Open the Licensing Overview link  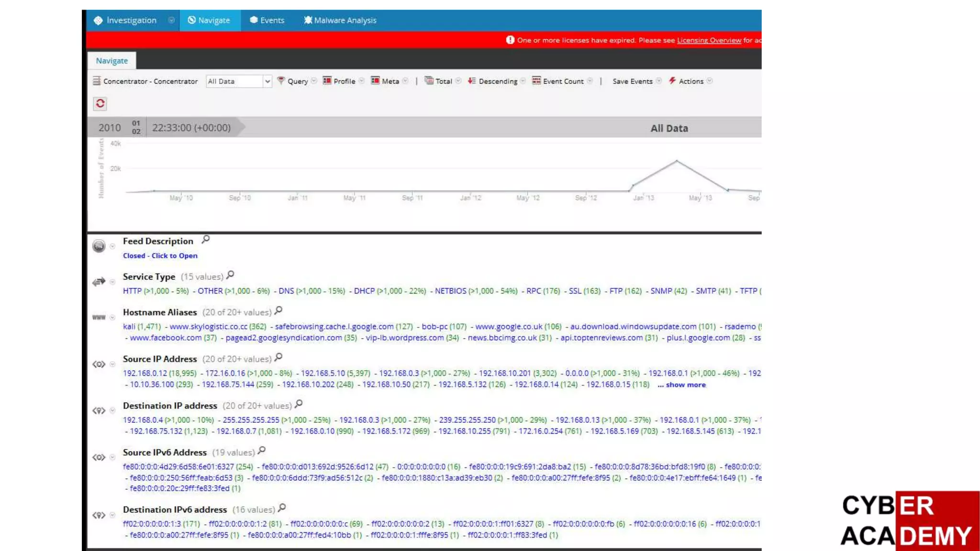pos(709,40)
